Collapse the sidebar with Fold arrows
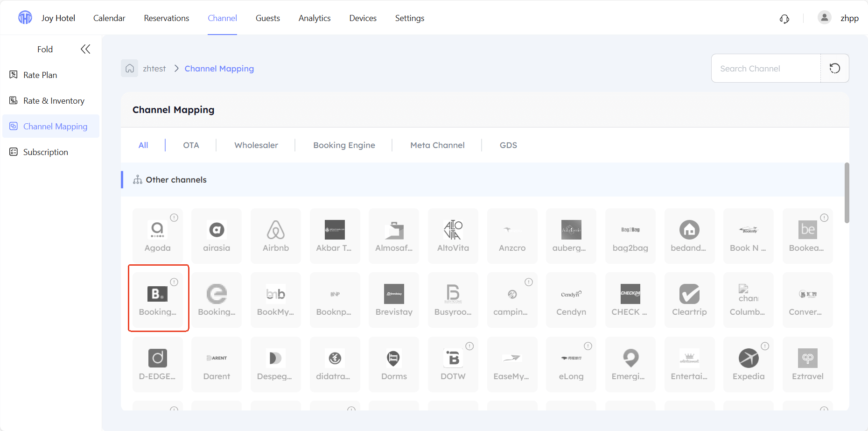The width and height of the screenshot is (868, 431). pyautogui.click(x=85, y=49)
